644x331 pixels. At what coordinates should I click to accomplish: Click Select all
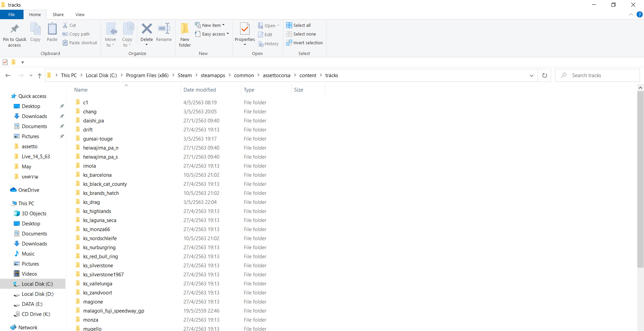click(x=299, y=25)
